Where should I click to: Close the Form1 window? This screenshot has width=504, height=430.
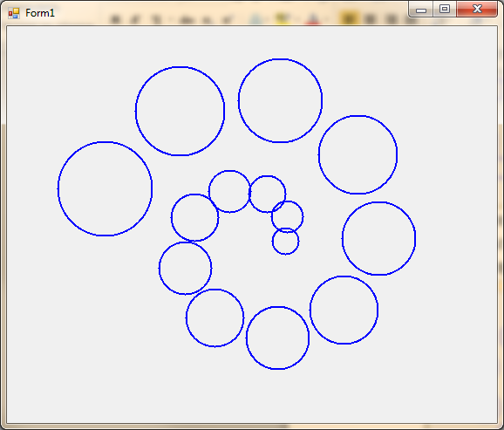[477, 9]
